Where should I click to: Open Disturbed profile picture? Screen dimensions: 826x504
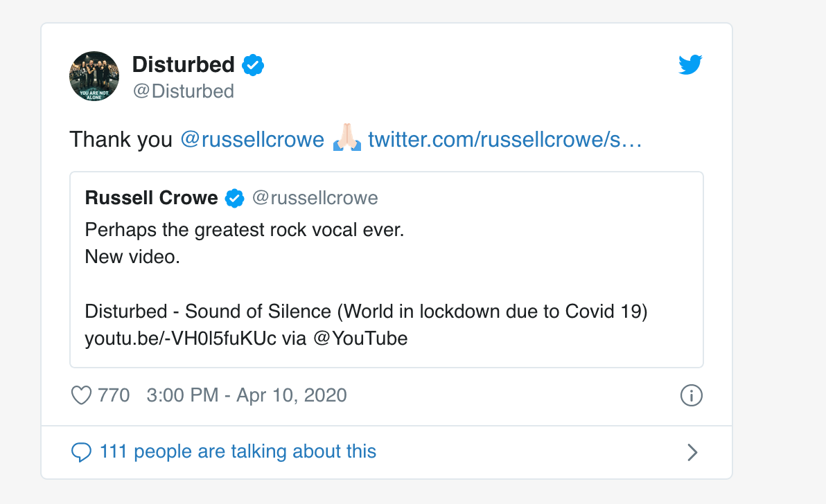click(x=94, y=76)
